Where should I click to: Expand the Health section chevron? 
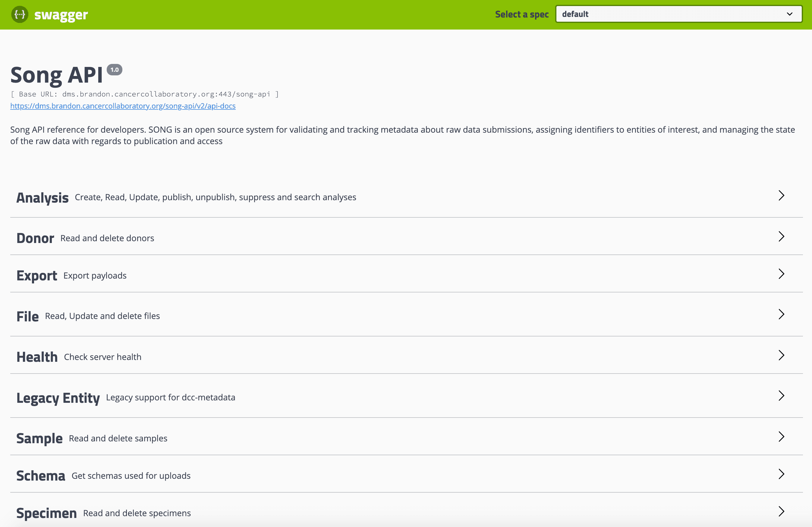(781, 355)
